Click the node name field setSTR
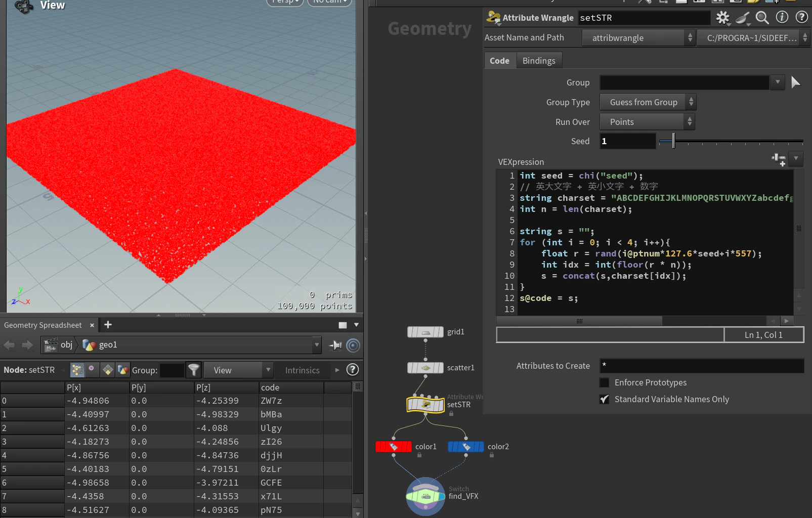 (644, 18)
